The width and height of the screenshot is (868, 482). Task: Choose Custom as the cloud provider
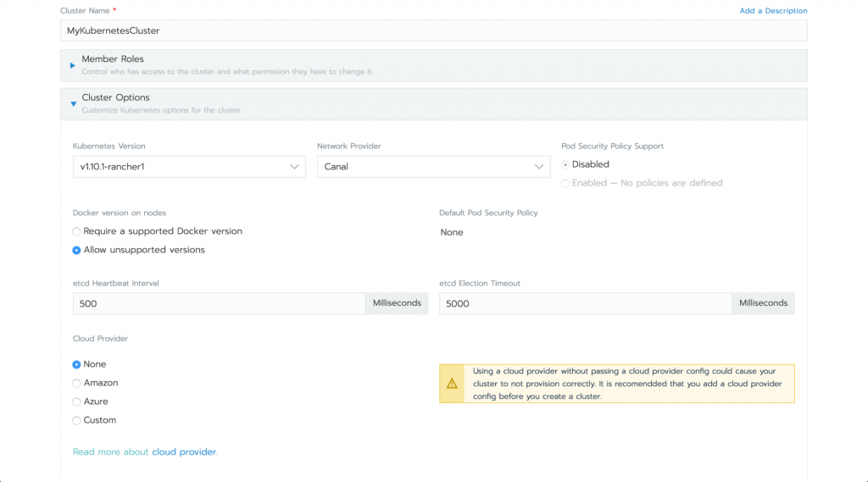[77, 420]
